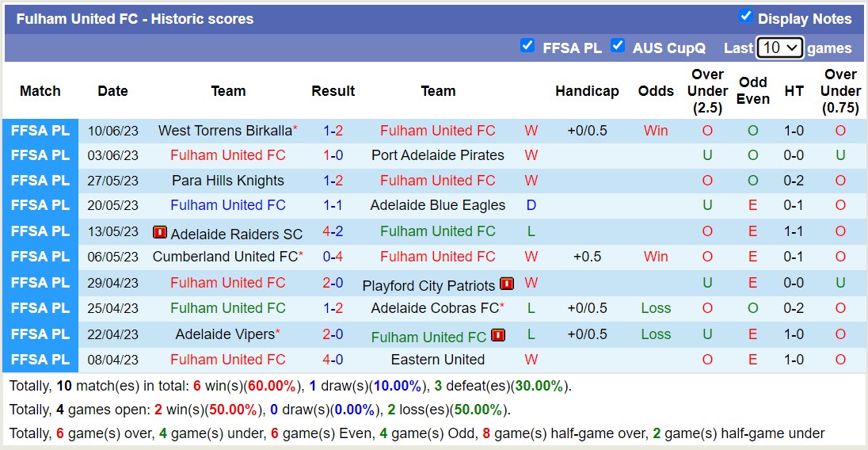Click the Odds column header
This screenshot has height=450, width=868.
(656, 91)
